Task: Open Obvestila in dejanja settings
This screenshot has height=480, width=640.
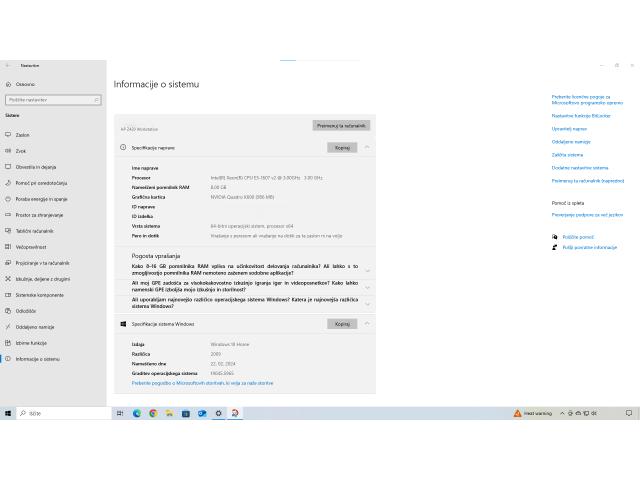Action: [36, 167]
